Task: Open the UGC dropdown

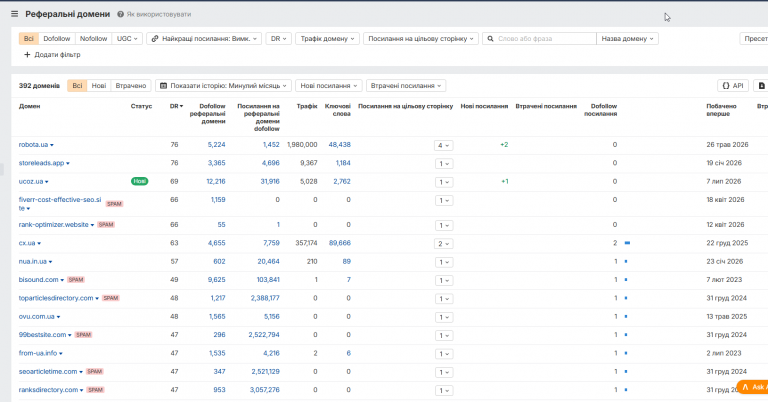Action: 127,39
